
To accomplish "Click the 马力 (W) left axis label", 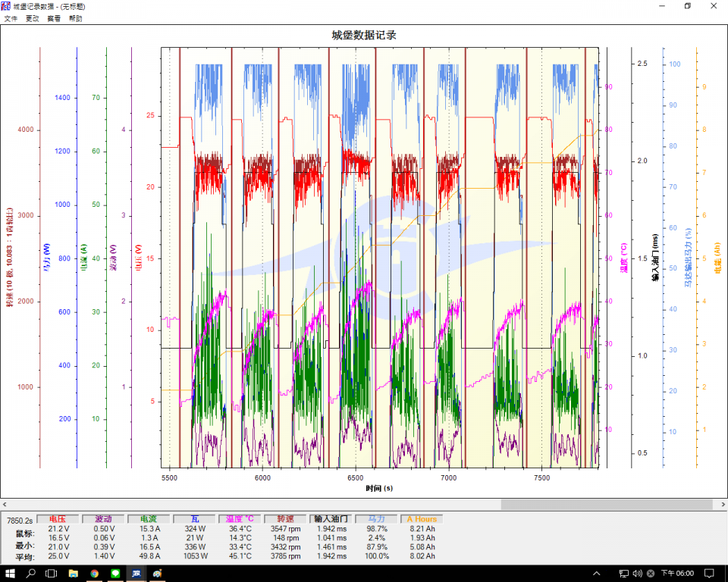I will click(46, 258).
